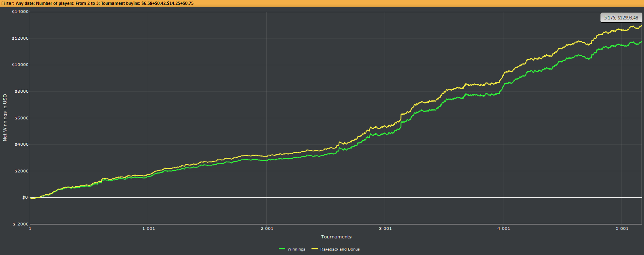Click the 5 175, $12993,48 tooltip

point(621,18)
